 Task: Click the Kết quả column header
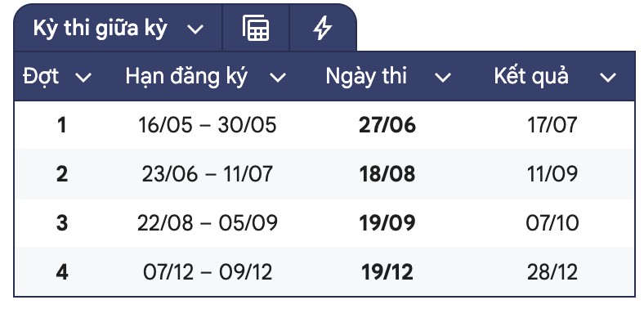click(x=531, y=76)
